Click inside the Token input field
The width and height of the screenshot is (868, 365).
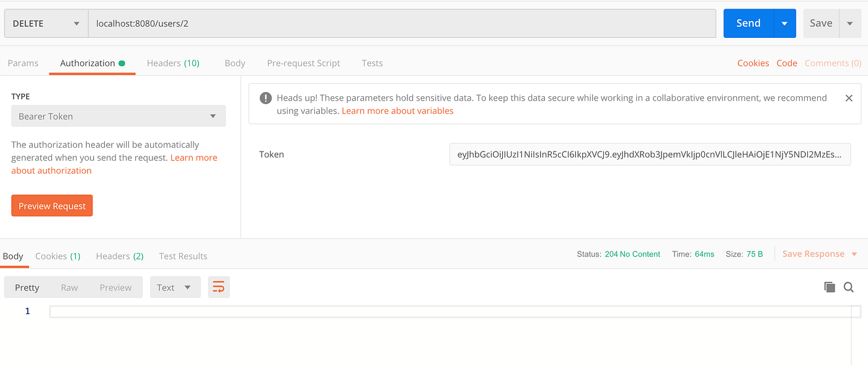[x=650, y=154]
